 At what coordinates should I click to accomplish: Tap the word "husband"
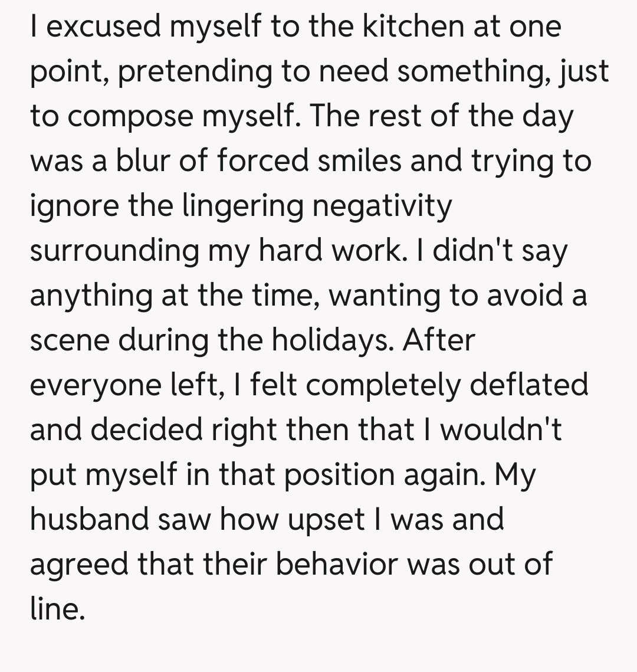[x=89, y=520]
